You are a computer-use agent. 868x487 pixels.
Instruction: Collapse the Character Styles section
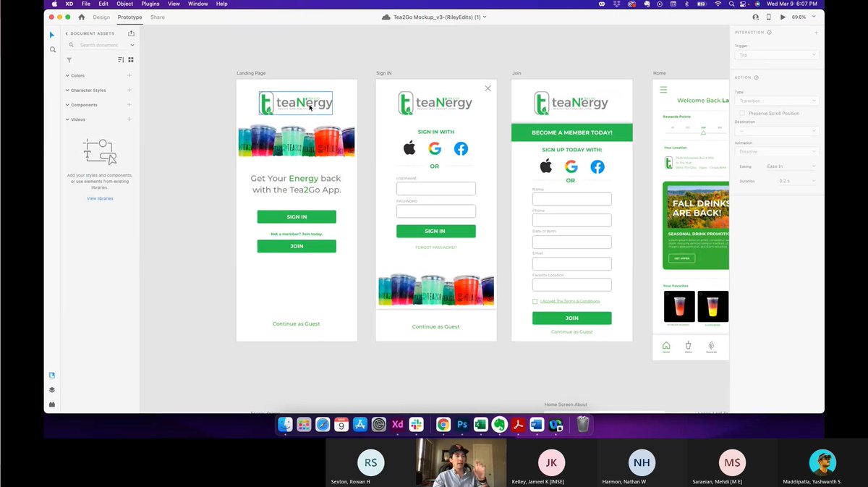click(x=67, y=90)
